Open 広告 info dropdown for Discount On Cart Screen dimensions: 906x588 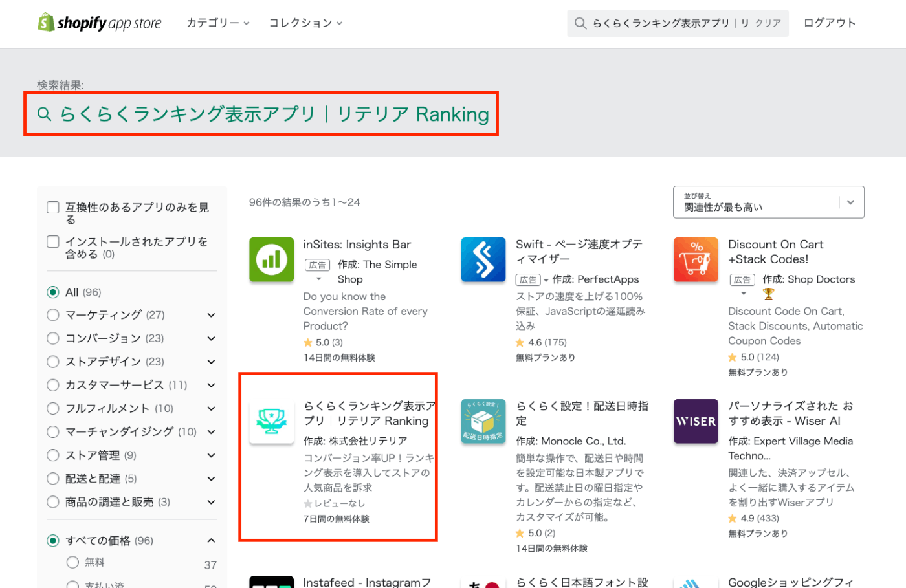click(742, 285)
